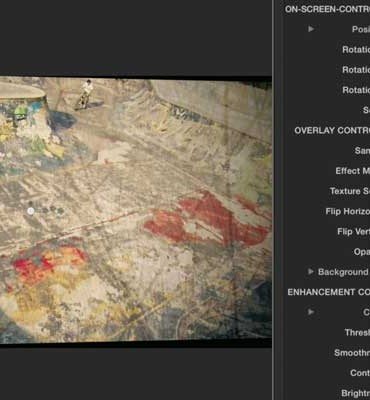
Task: Click the cyclist in the viewer image
Action: point(85,95)
